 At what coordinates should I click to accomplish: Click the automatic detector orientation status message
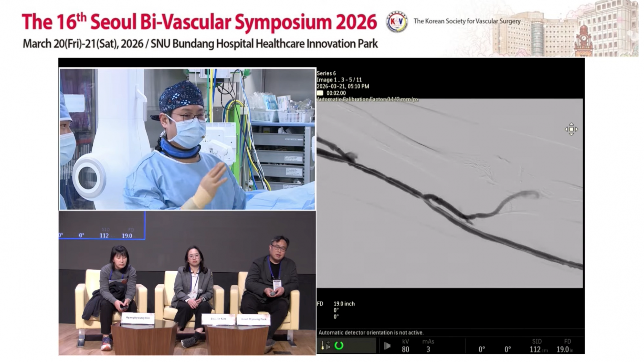coord(371,332)
